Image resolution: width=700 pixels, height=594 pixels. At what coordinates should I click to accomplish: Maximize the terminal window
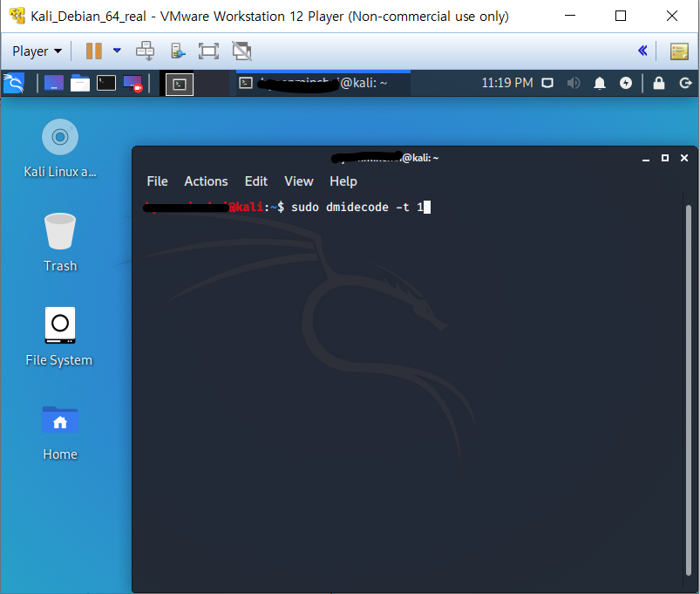tap(665, 158)
